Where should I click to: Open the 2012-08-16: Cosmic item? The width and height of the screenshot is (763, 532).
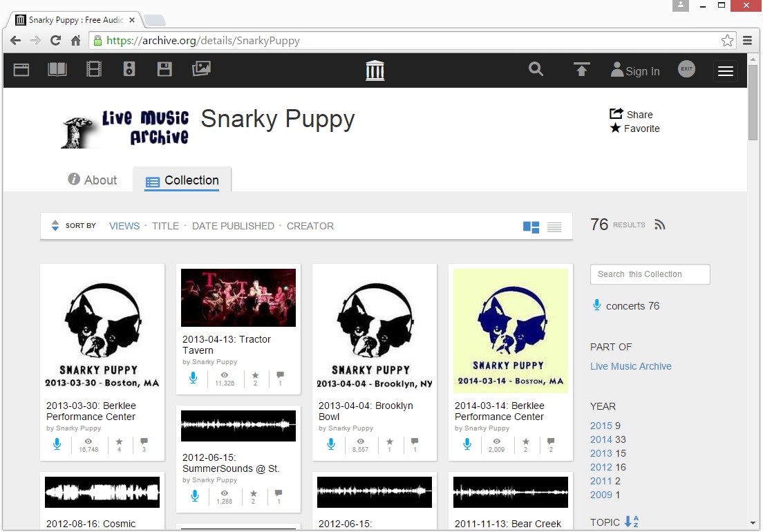(91, 524)
